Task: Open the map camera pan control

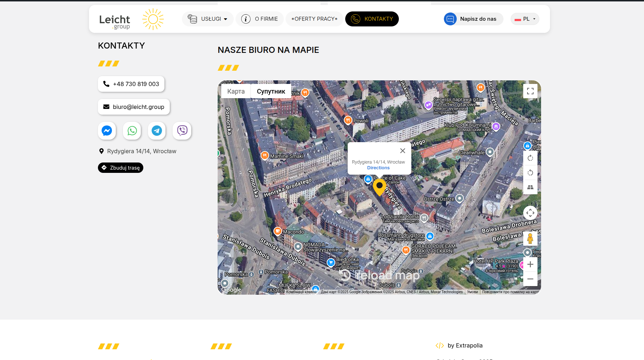Action: [530, 213]
